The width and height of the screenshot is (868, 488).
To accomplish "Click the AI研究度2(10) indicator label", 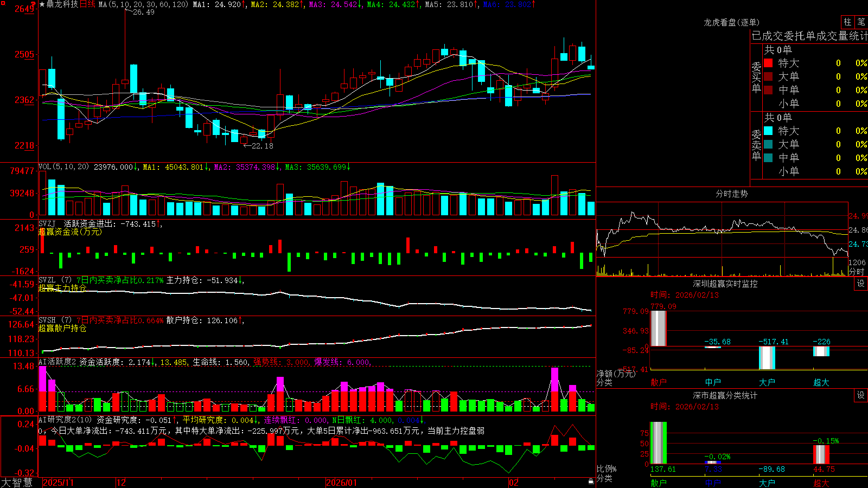I will click(65, 420).
